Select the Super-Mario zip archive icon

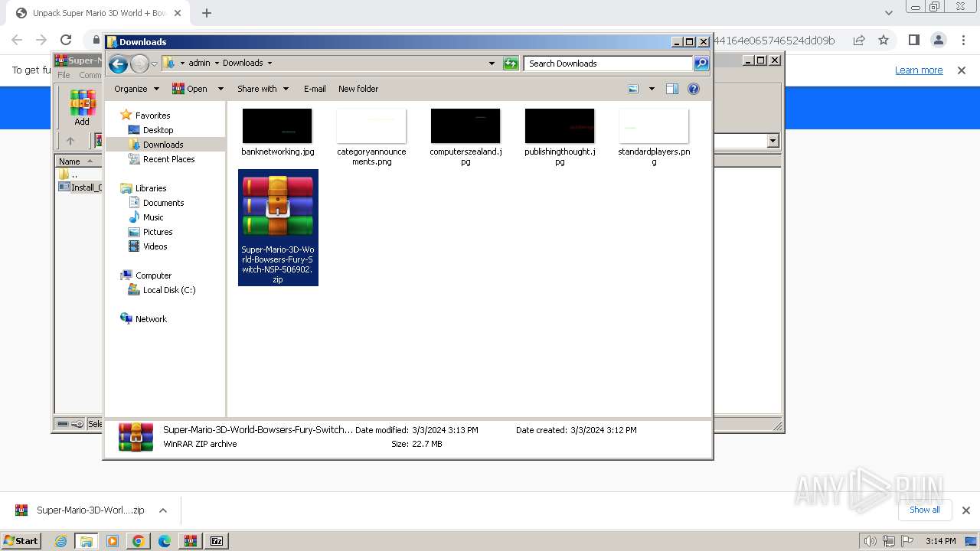pyautogui.click(x=278, y=206)
